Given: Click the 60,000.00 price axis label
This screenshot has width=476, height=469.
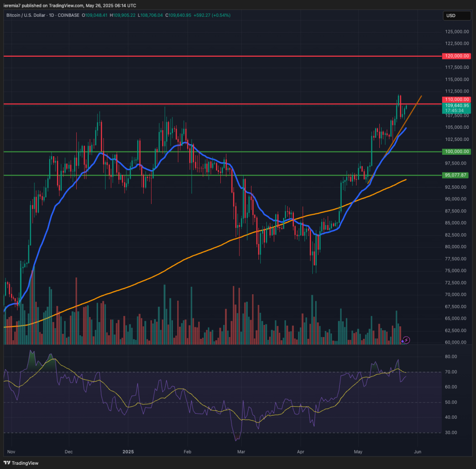Looking at the screenshot, I should [456, 342].
